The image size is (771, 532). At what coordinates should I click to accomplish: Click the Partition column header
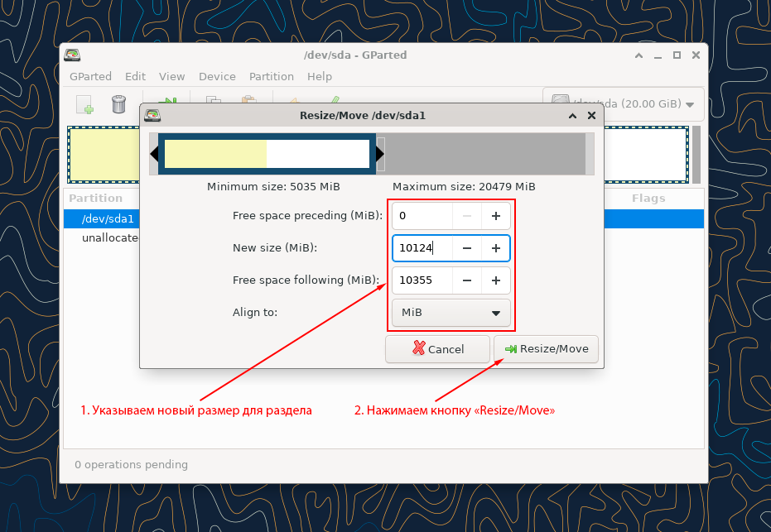[x=95, y=199]
